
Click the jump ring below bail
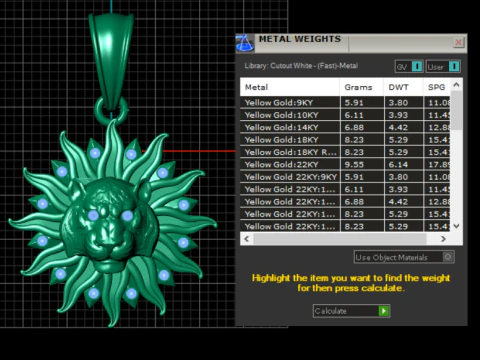click(x=111, y=110)
